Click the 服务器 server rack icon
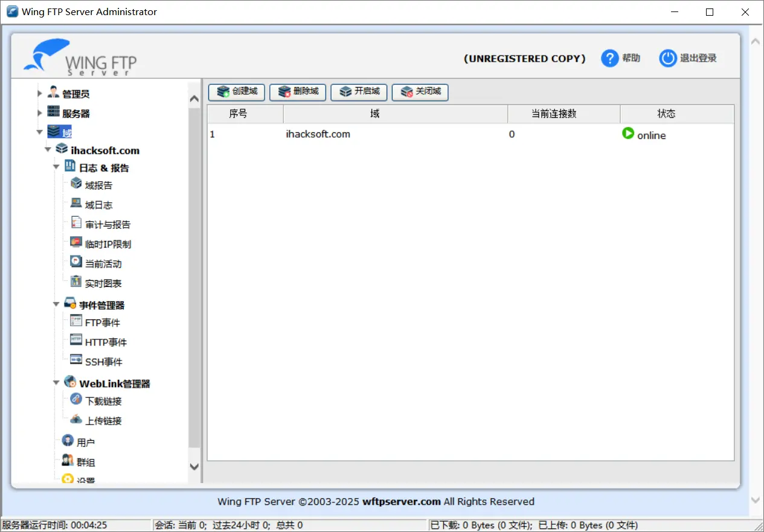 click(x=53, y=112)
